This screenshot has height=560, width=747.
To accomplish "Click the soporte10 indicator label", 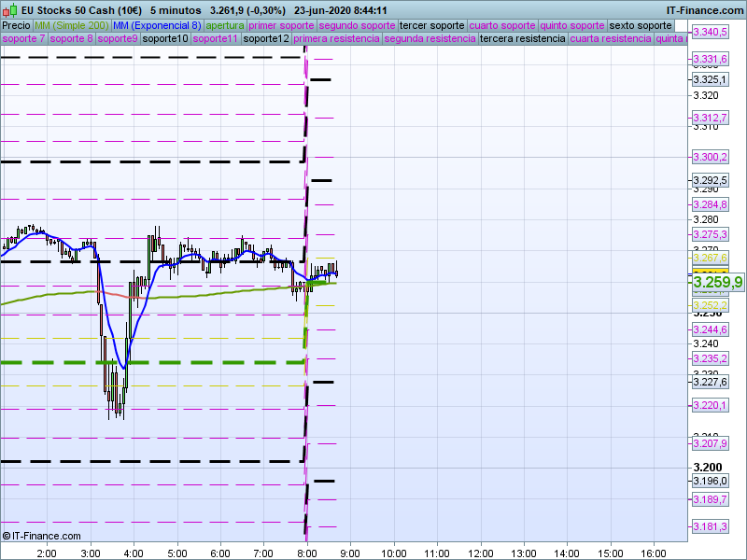I will pos(166,39).
